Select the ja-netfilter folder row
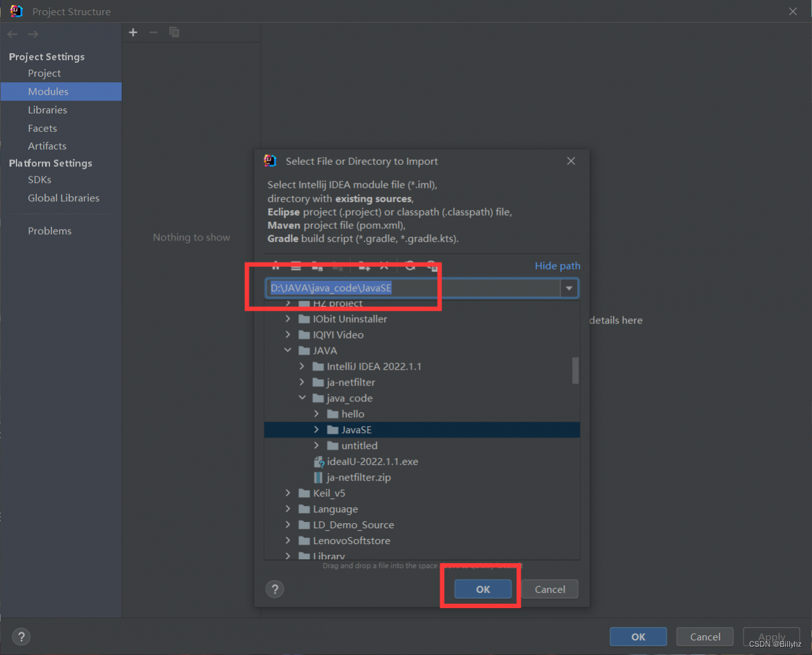The height and width of the screenshot is (655, 812). click(x=422, y=382)
